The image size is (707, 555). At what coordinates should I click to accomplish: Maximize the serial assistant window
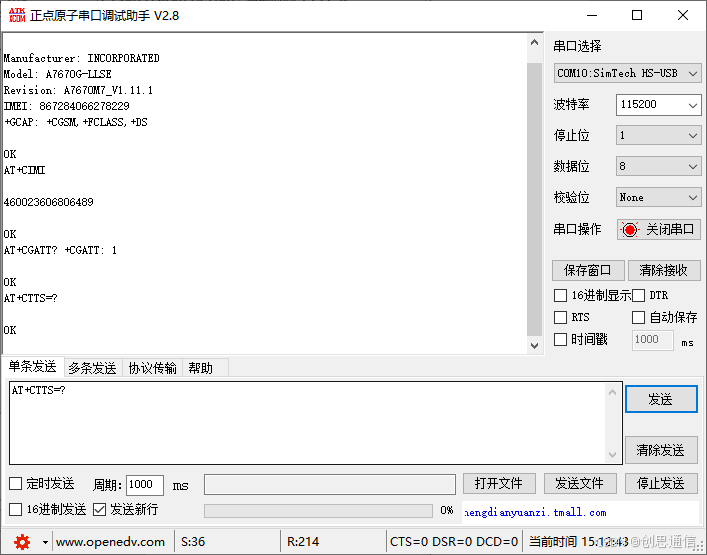tap(637, 15)
